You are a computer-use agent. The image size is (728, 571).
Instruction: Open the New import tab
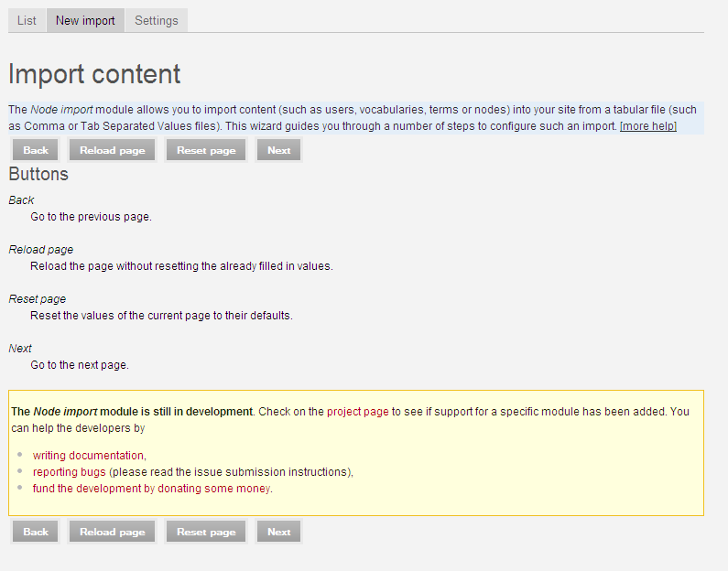(x=85, y=20)
